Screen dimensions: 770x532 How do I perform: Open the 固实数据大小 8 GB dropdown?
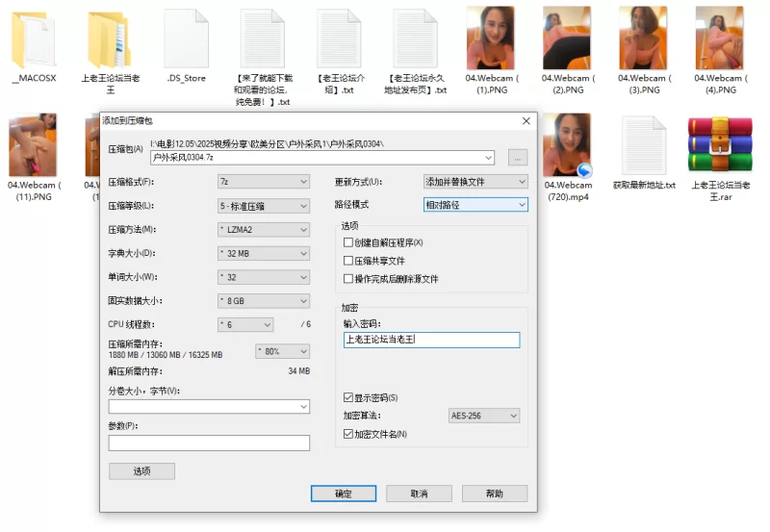264,301
